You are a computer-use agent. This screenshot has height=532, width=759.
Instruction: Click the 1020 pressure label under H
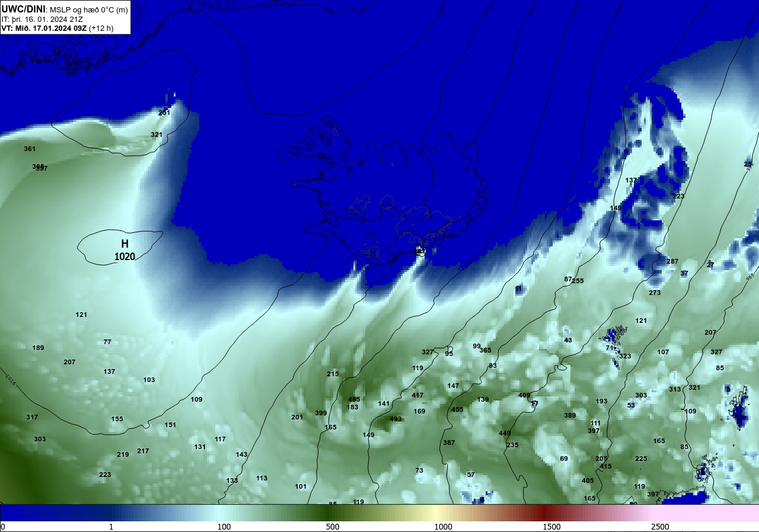[x=125, y=257]
